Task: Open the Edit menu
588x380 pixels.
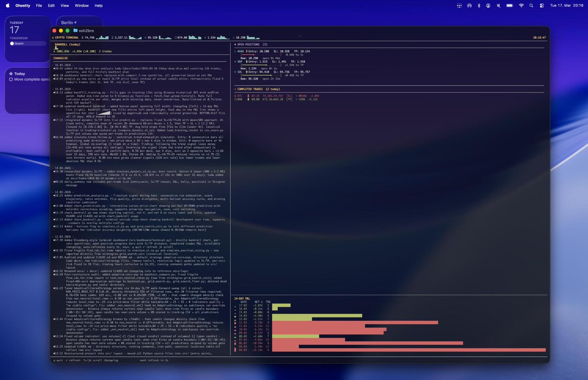Action: tap(51, 5)
